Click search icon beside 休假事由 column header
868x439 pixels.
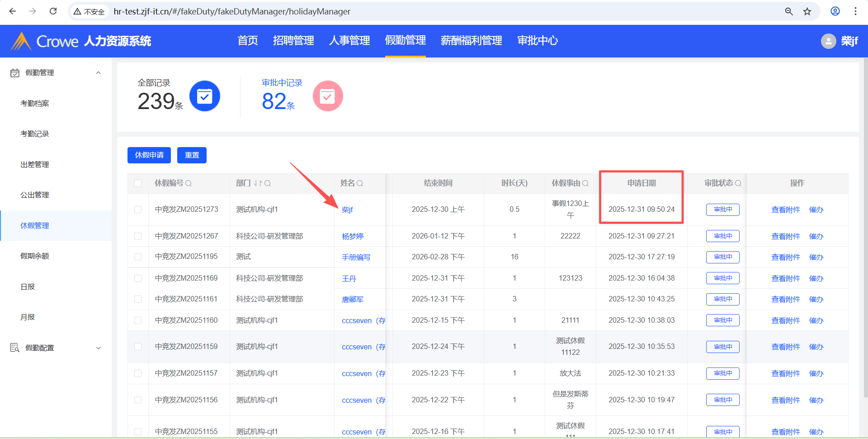(585, 183)
